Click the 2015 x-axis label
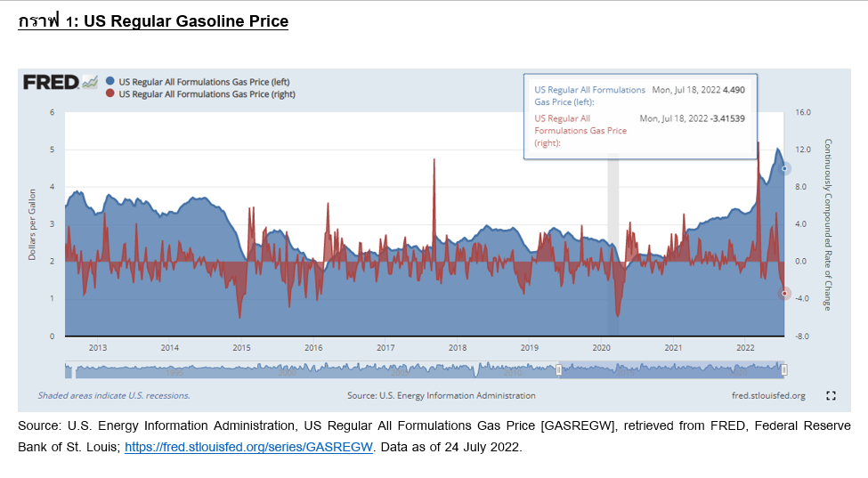The image size is (868, 478). pyautogui.click(x=241, y=347)
